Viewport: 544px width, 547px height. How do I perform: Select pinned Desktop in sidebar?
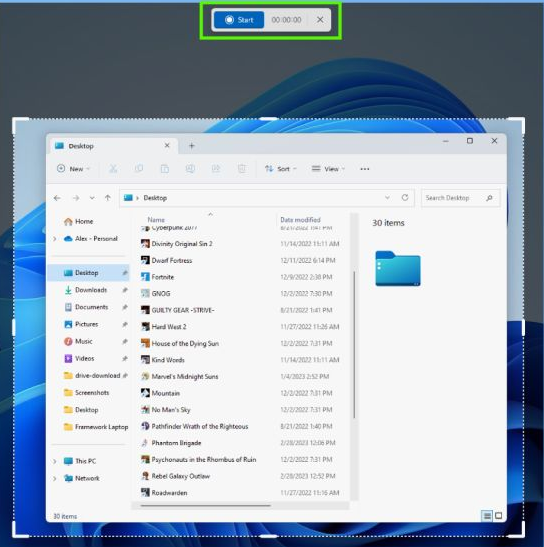click(88, 273)
